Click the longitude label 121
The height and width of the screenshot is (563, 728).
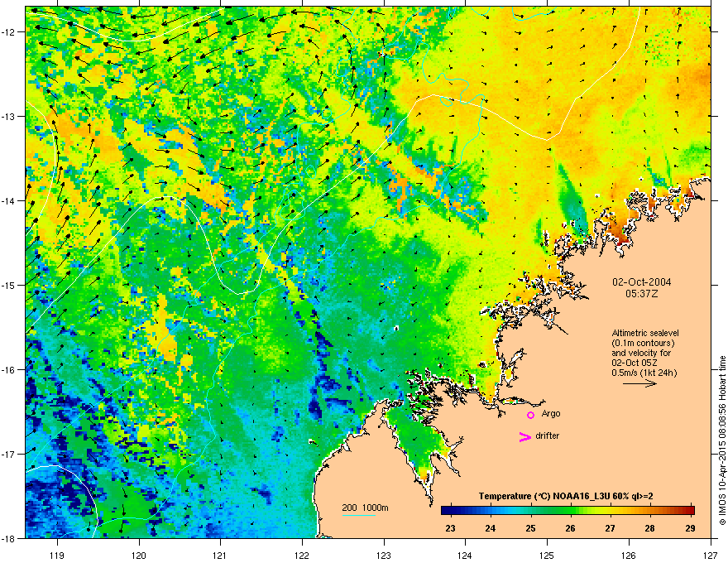(x=220, y=555)
